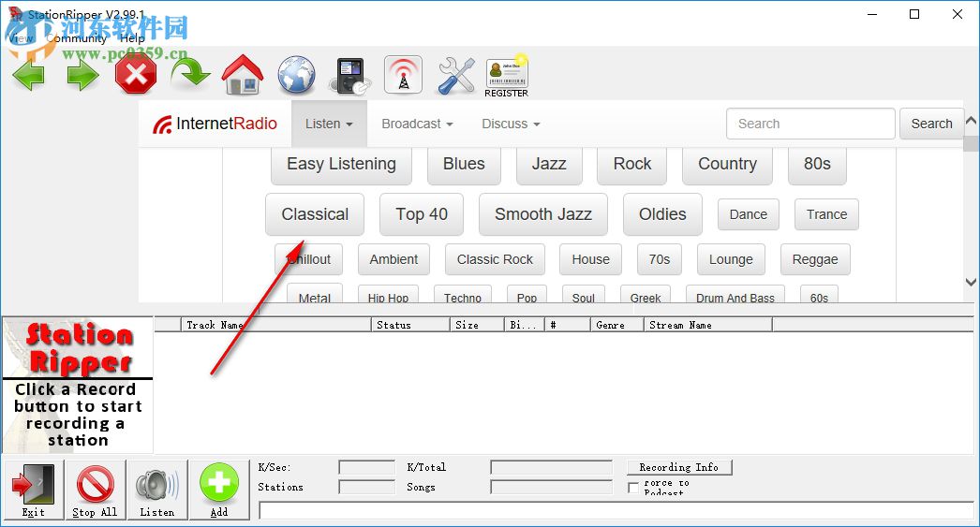Viewport: 980px width, 527px height.
Task: Select the Blues genre
Action: coord(464,164)
